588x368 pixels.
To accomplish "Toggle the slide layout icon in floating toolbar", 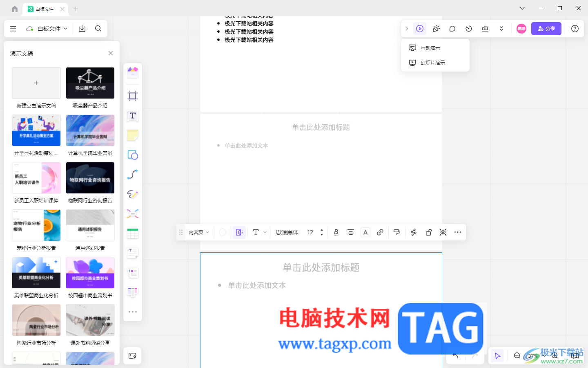I will (x=239, y=232).
